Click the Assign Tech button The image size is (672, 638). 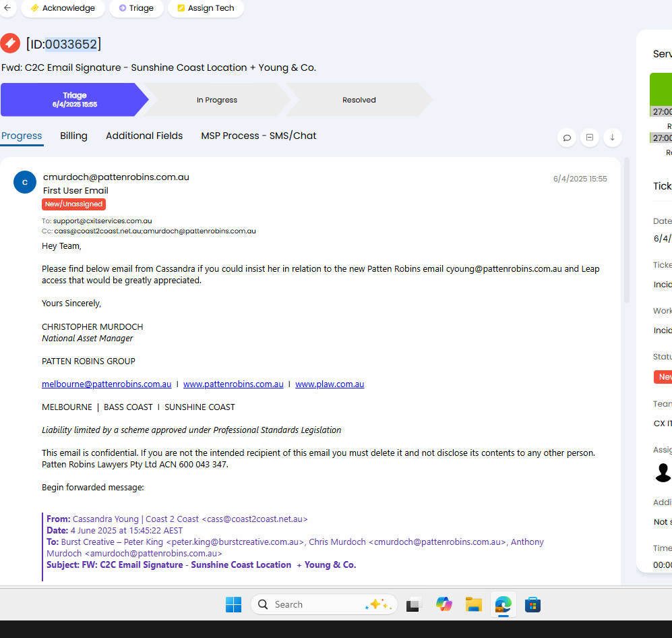(x=206, y=8)
